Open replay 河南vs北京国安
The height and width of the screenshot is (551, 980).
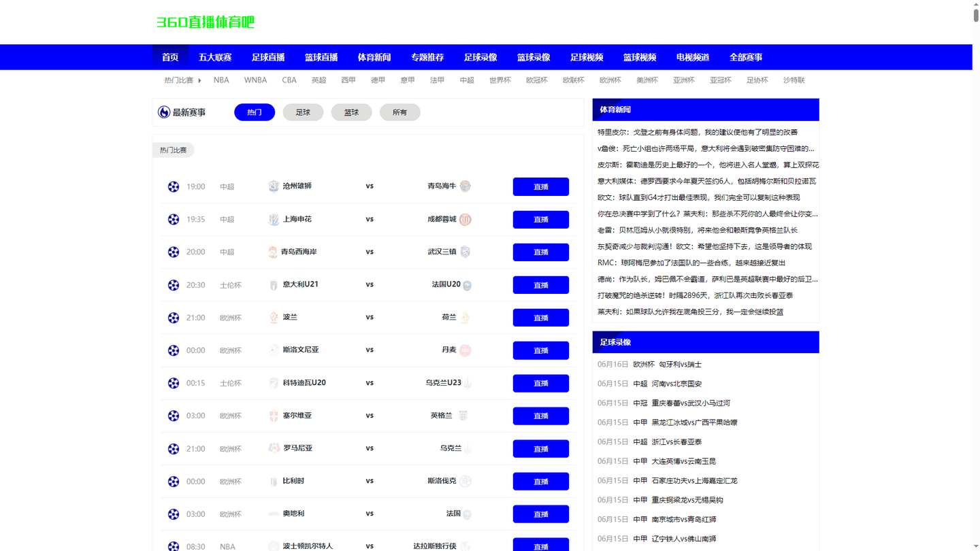click(x=676, y=384)
